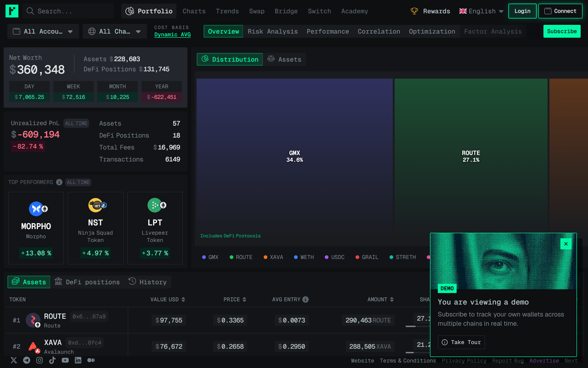Open the Medium social link

tap(91, 360)
